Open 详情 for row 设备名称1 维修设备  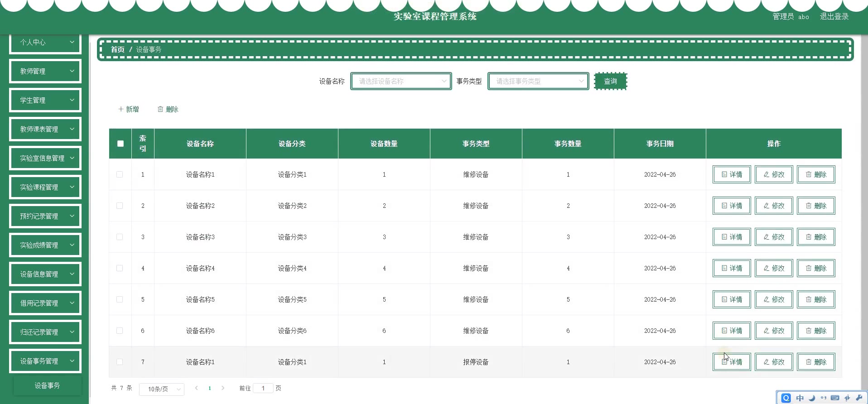pyautogui.click(x=732, y=174)
